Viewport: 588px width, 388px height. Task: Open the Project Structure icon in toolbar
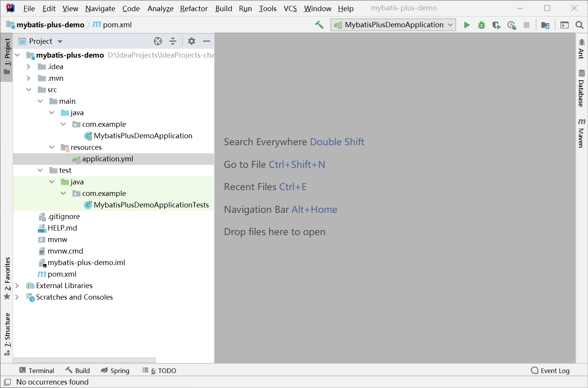pos(545,25)
